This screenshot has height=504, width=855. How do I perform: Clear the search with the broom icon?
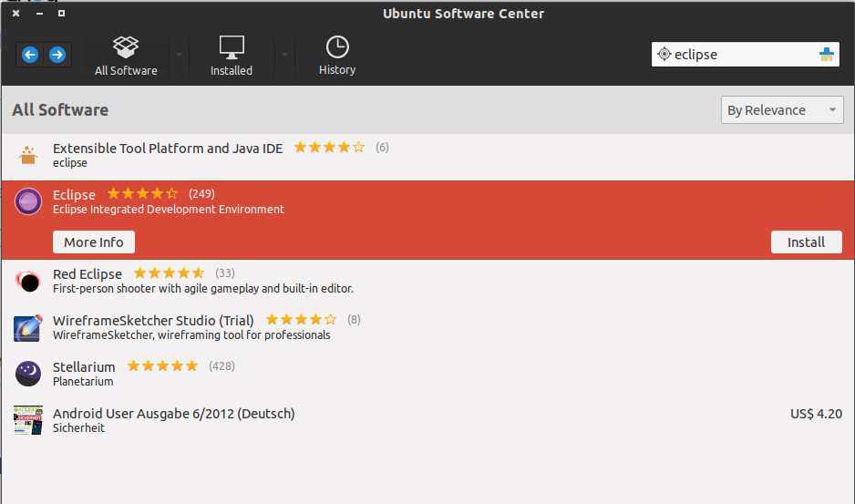click(827, 54)
